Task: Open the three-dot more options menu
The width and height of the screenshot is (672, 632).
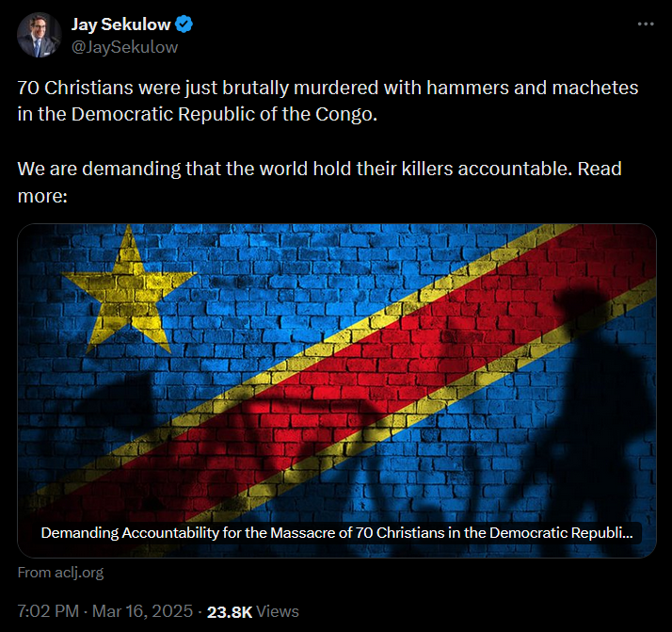Action: [x=646, y=24]
